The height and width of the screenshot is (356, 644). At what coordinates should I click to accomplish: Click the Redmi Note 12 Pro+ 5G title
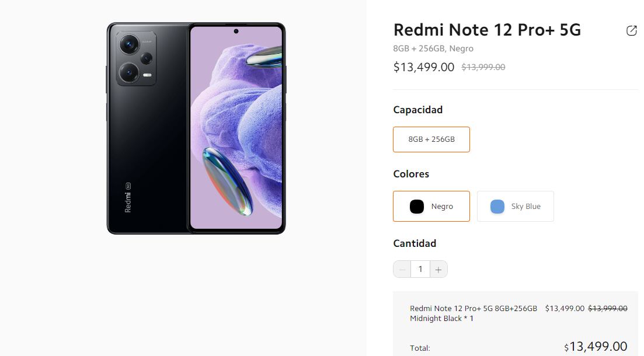[487, 29]
